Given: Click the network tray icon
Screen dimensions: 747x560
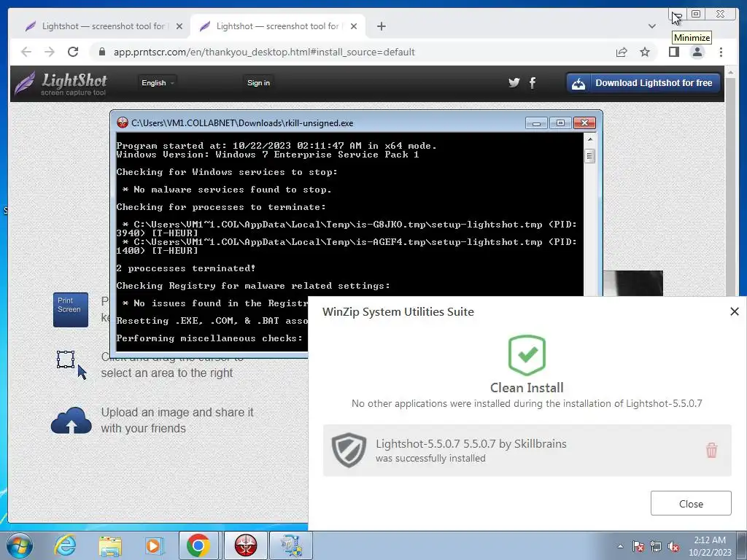Looking at the screenshot, I should pos(656,546).
